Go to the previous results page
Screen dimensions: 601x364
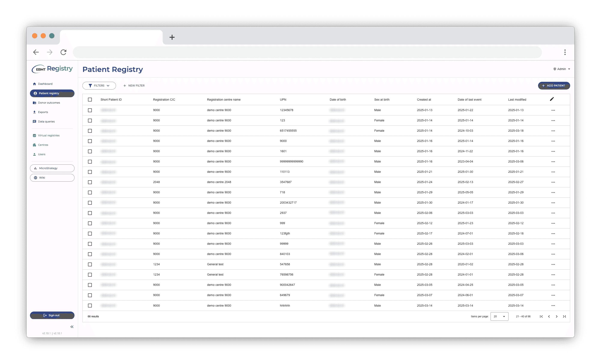[549, 316]
